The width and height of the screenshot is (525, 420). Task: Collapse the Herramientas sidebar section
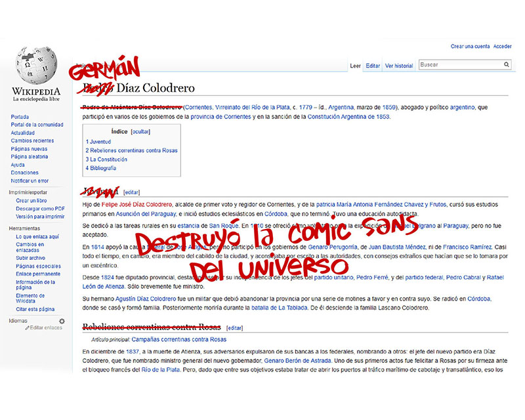click(24, 228)
